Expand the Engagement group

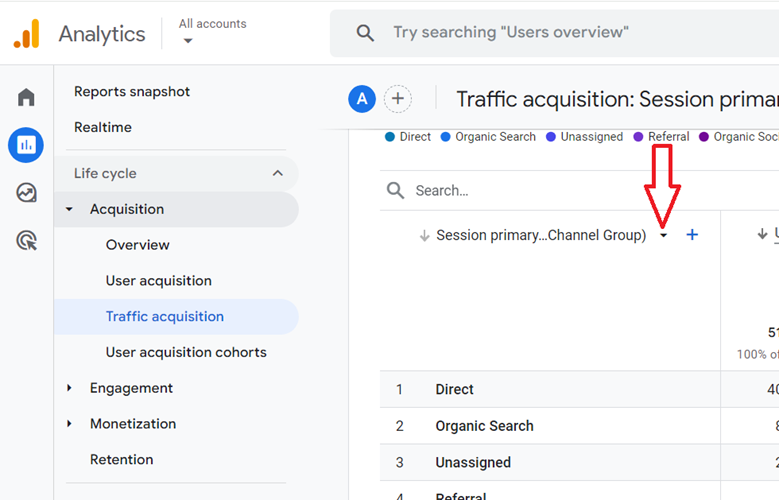coord(70,388)
